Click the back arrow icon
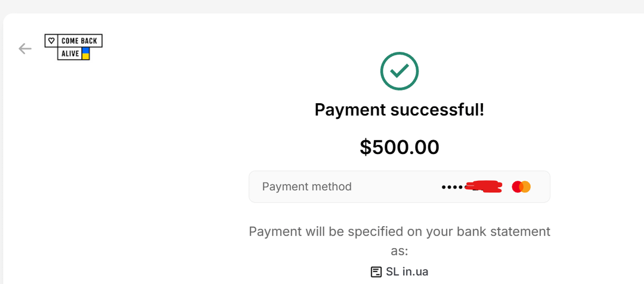Viewport: 644px width, 284px height. 25,48
